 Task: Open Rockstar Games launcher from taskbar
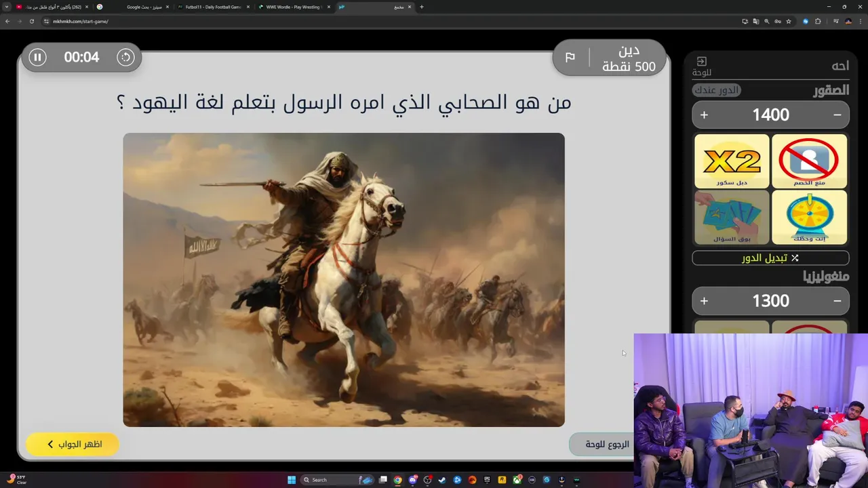(502, 480)
